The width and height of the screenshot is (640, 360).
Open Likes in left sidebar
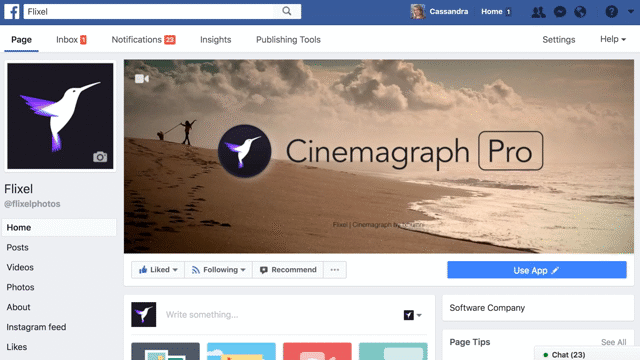coord(16,347)
